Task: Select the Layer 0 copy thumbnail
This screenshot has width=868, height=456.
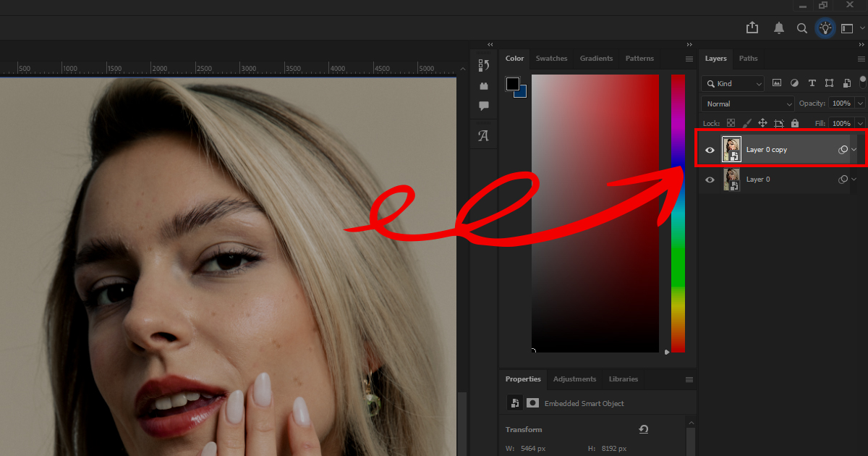Action: [731, 149]
